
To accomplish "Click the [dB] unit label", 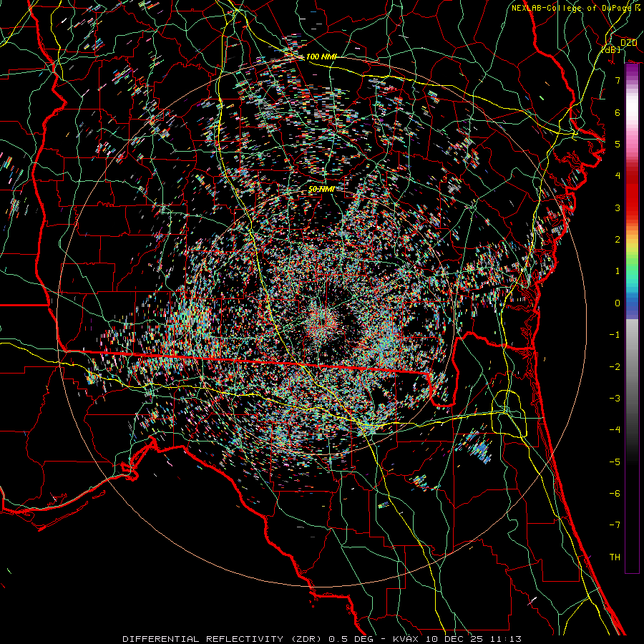I will pos(610,49).
